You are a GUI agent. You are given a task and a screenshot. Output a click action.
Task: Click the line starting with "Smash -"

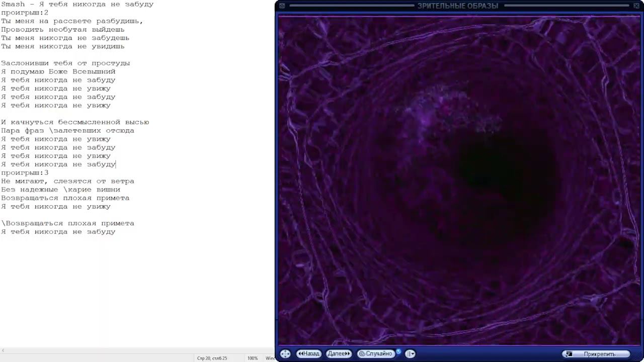click(x=77, y=4)
